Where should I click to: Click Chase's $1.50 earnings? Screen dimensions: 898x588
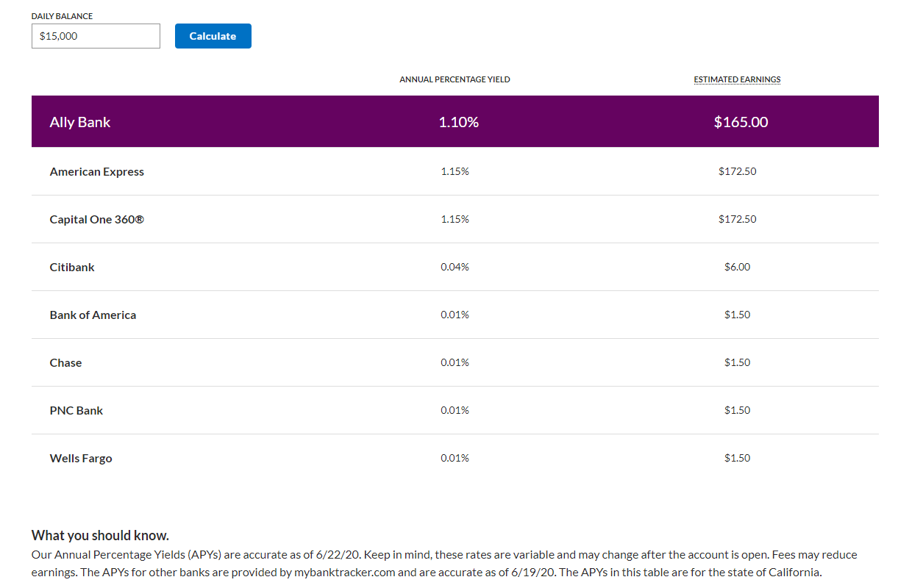[x=737, y=362]
